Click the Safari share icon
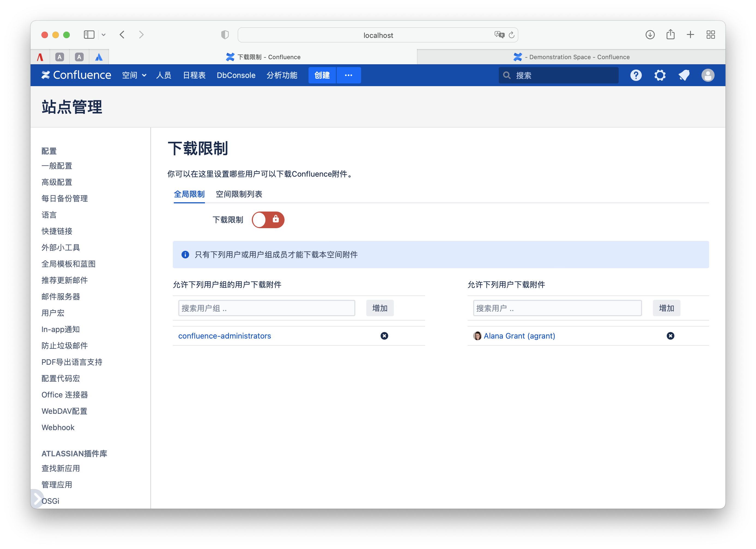756x549 pixels. point(670,35)
